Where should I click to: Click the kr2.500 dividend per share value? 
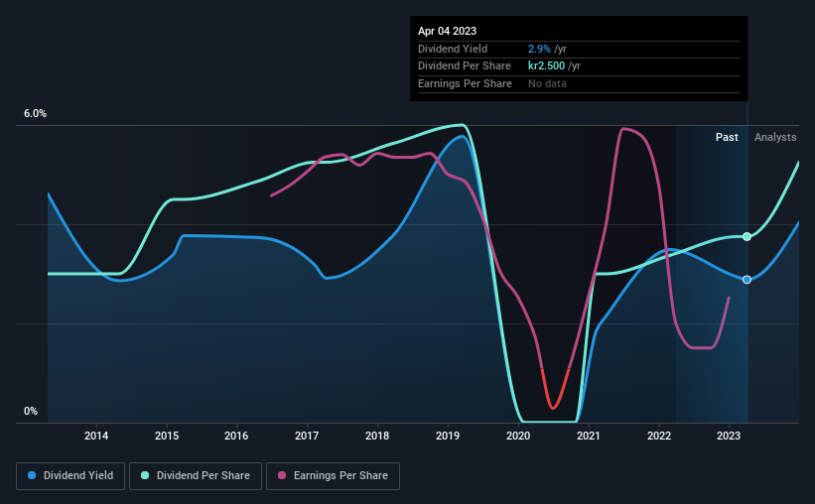[546, 66]
